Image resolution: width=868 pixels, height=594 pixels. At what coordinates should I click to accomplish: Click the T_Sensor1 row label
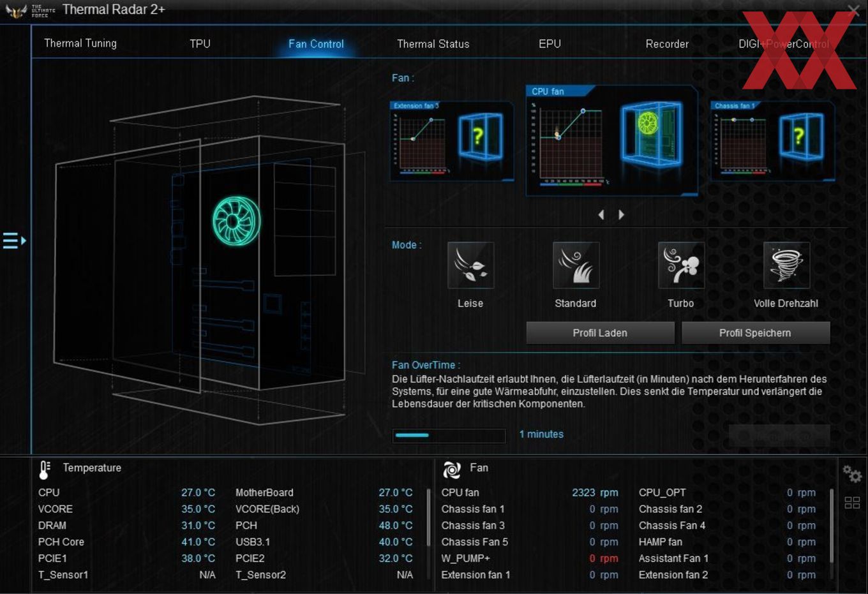tap(63, 575)
